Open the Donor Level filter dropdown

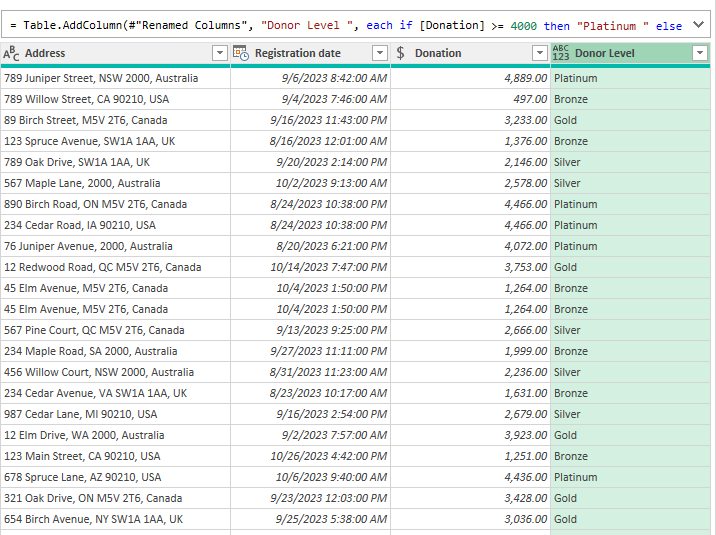point(700,53)
